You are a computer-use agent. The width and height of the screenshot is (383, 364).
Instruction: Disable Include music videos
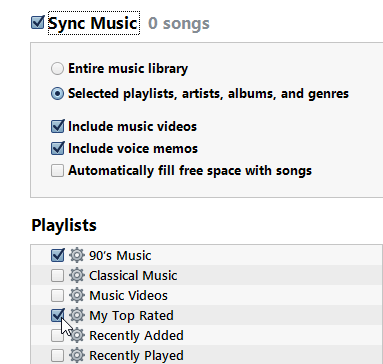[57, 127]
